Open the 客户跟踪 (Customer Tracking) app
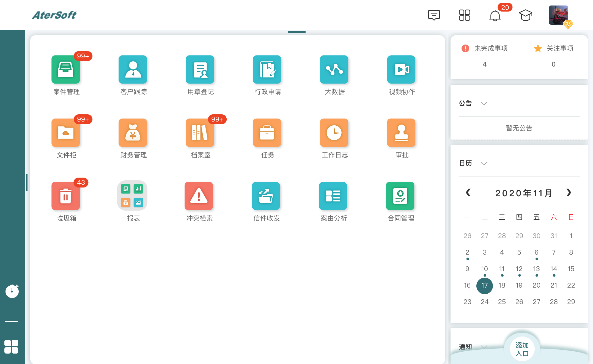The image size is (593, 364). (x=133, y=70)
